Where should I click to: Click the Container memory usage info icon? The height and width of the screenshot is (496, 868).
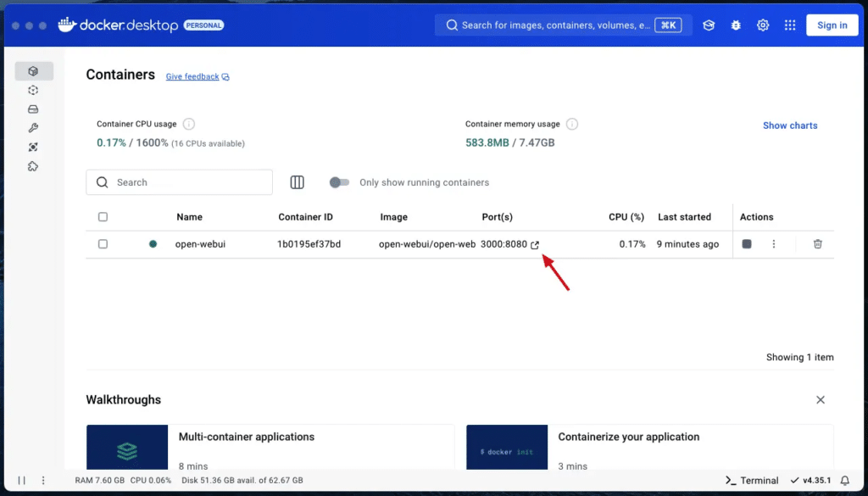coord(572,124)
